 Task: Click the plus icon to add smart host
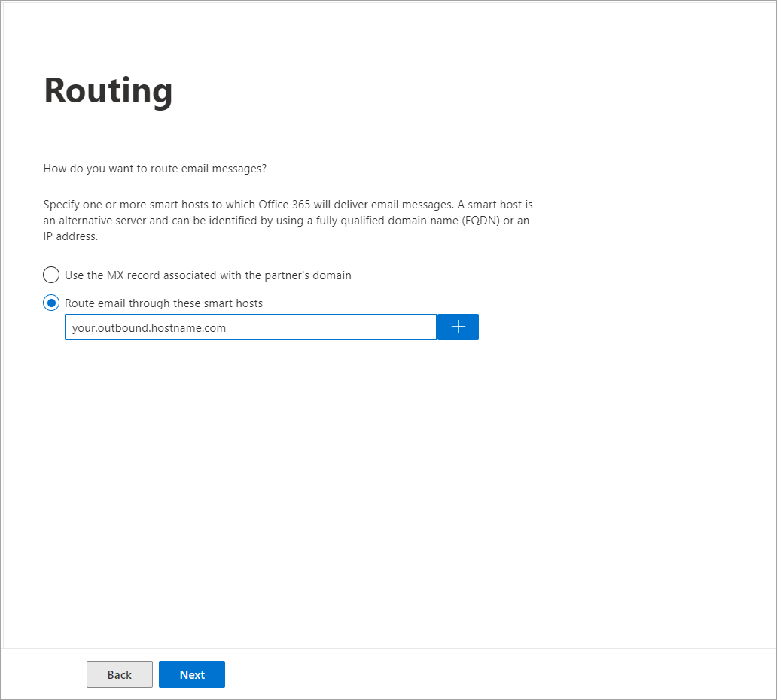click(458, 327)
